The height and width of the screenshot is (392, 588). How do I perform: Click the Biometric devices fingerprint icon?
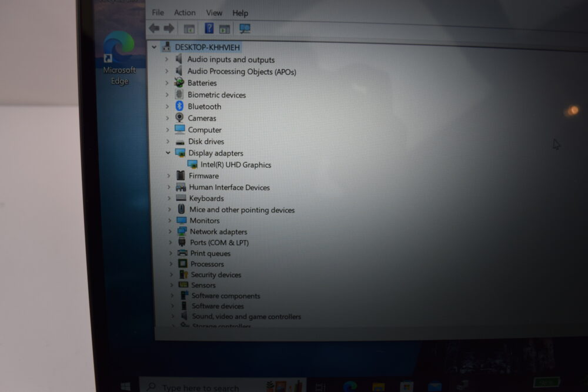click(x=179, y=94)
